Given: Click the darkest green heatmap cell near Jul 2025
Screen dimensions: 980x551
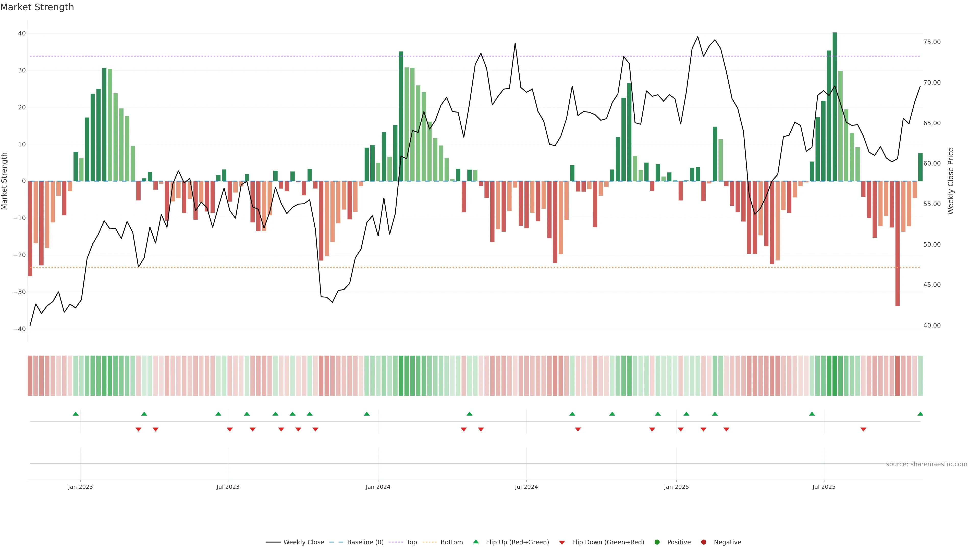Looking at the screenshot, I should pos(835,375).
